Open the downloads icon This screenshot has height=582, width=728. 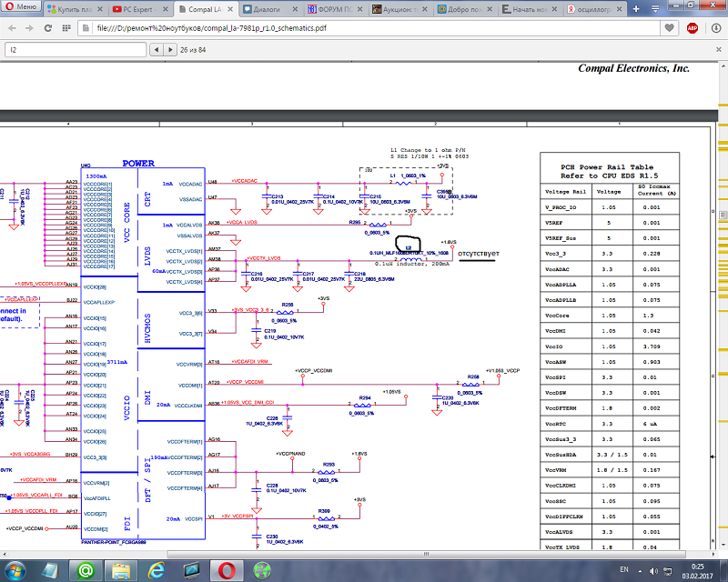pos(716,28)
